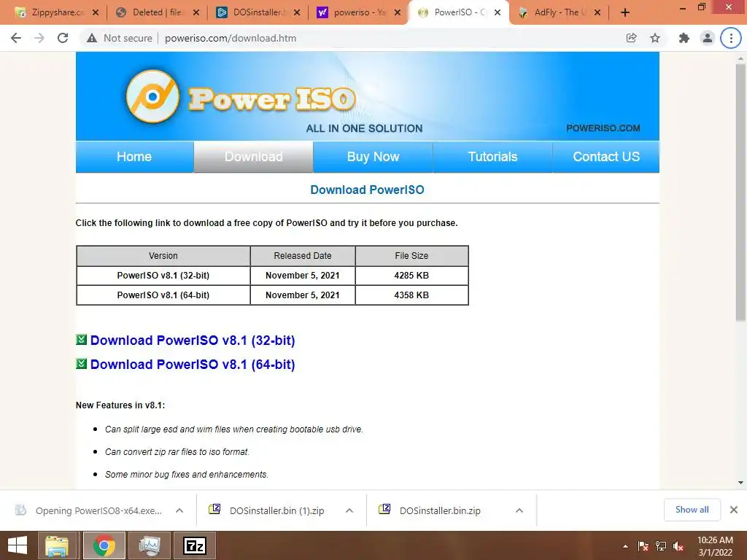Select PowerISO v8.1 (64-bit) table cell
The width and height of the screenshot is (747, 560).
[163, 295]
